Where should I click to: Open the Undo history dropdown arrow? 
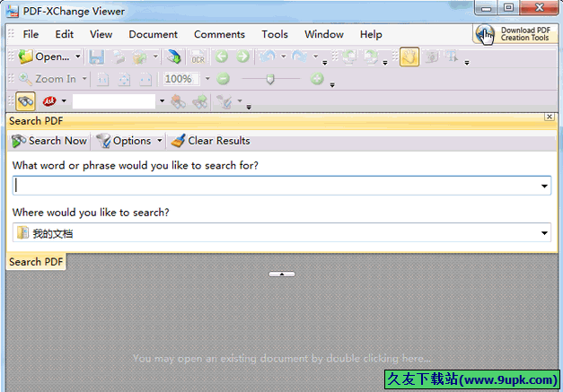tap(283, 57)
